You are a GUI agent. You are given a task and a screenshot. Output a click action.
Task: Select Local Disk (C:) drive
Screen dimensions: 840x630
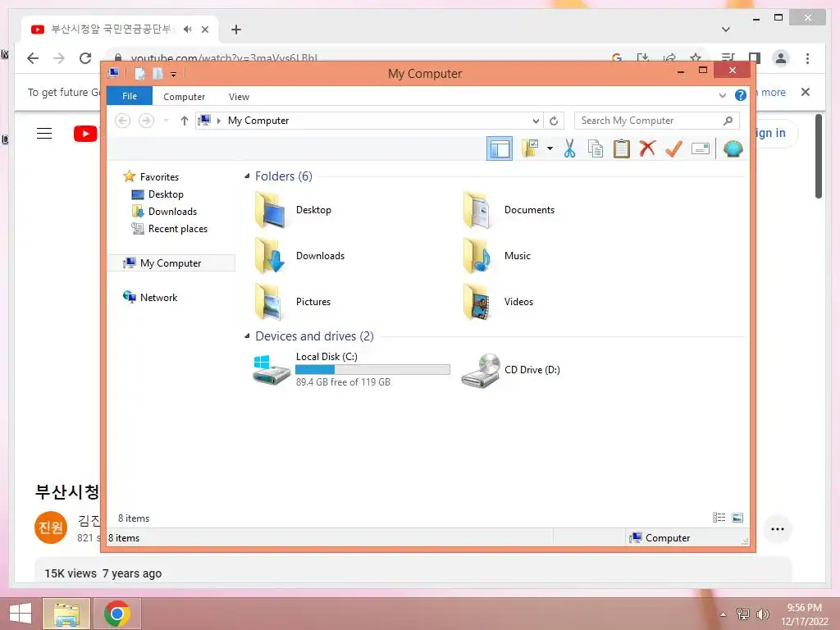click(x=351, y=369)
